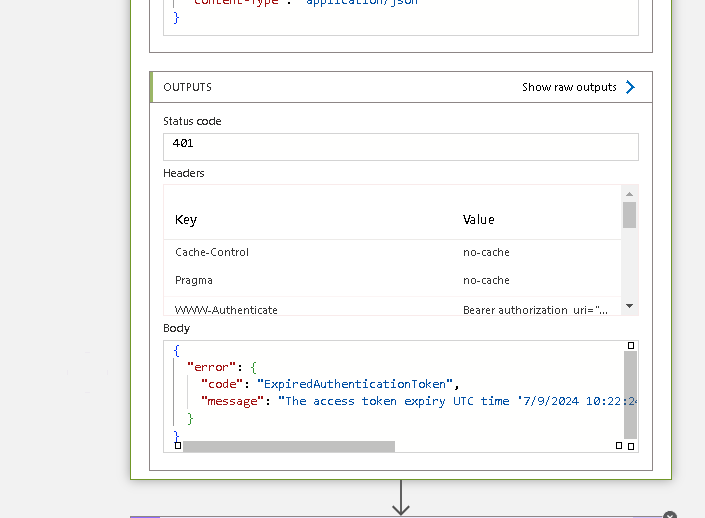Click the "code" key in Body
705x518 pixels.
click(x=222, y=384)
